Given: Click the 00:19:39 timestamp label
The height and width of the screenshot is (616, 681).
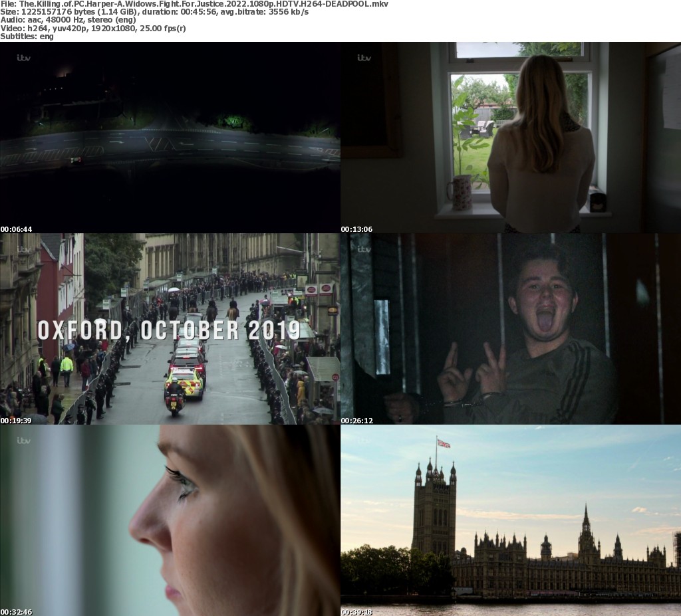Looking at the screenshot, I should click(x=16, y=421).
